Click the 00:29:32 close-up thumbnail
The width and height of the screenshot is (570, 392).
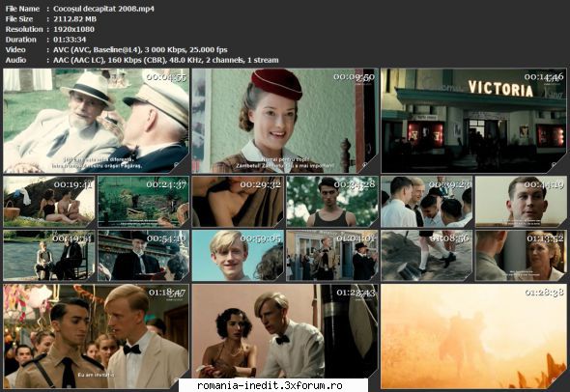click(238, 202)
